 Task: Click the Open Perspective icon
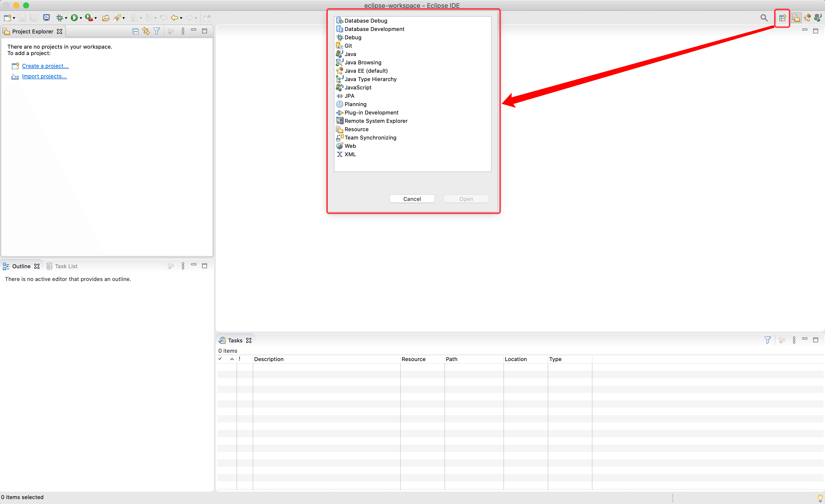click(782, 18)
